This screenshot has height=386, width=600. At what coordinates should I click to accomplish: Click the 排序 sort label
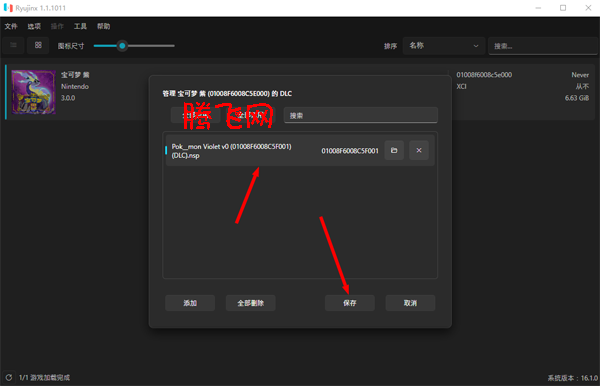[391, 46]
